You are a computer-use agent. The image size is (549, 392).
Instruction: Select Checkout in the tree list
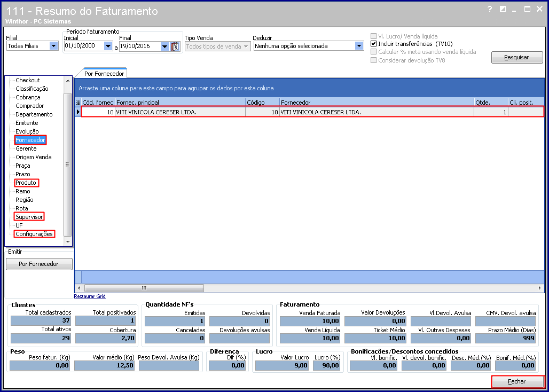[28, 80]
